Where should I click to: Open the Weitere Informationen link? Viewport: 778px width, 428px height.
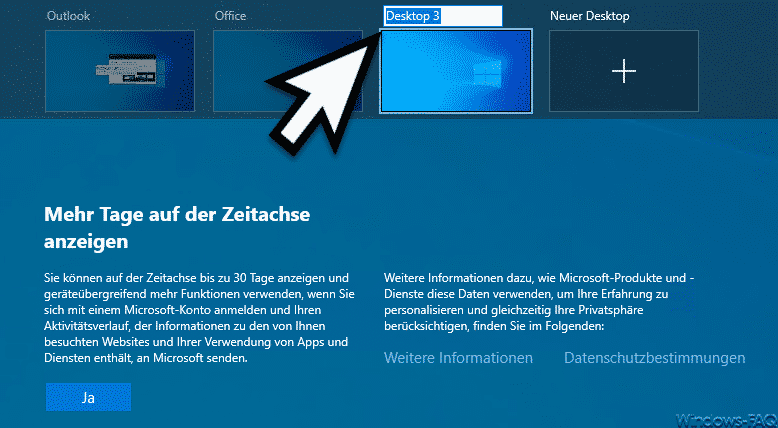tap(458, 358)
